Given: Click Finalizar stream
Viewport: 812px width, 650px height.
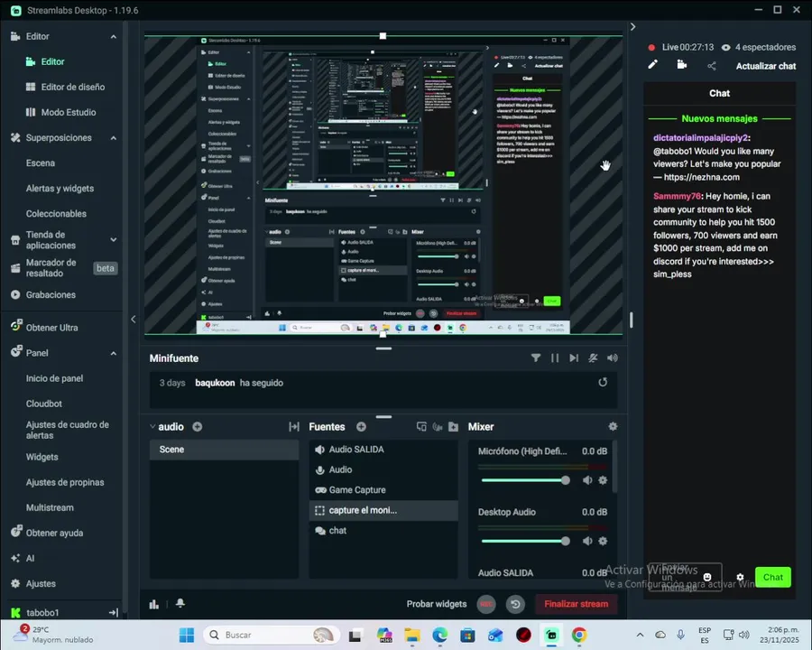Looking at the screenshot, I should (x=576, y=604).
